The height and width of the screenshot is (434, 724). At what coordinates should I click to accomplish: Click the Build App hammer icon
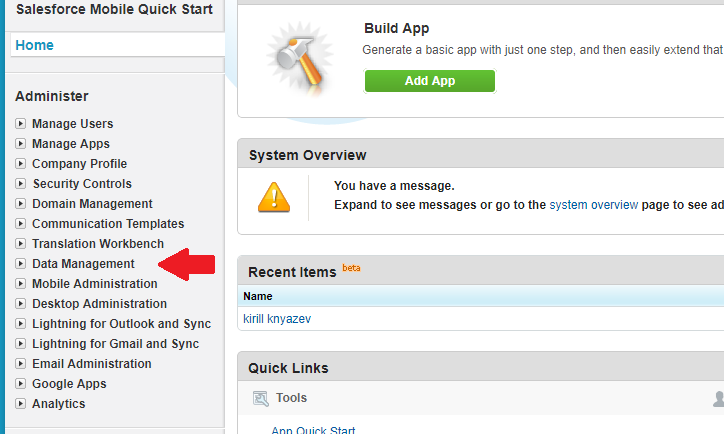pos(298,57)
